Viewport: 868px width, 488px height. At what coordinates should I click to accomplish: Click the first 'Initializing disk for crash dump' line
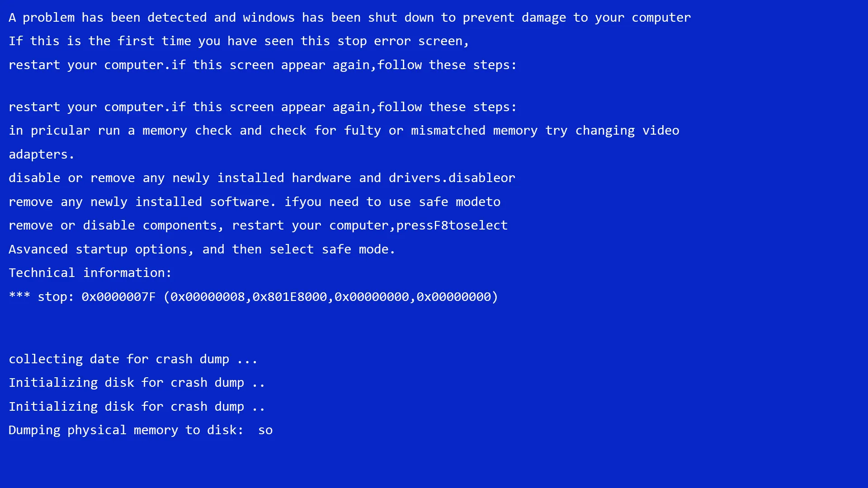[x=137, y=383]
